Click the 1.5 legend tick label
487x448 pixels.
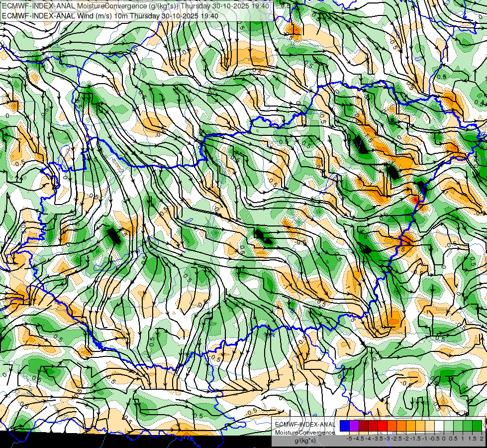coord(473,439)
